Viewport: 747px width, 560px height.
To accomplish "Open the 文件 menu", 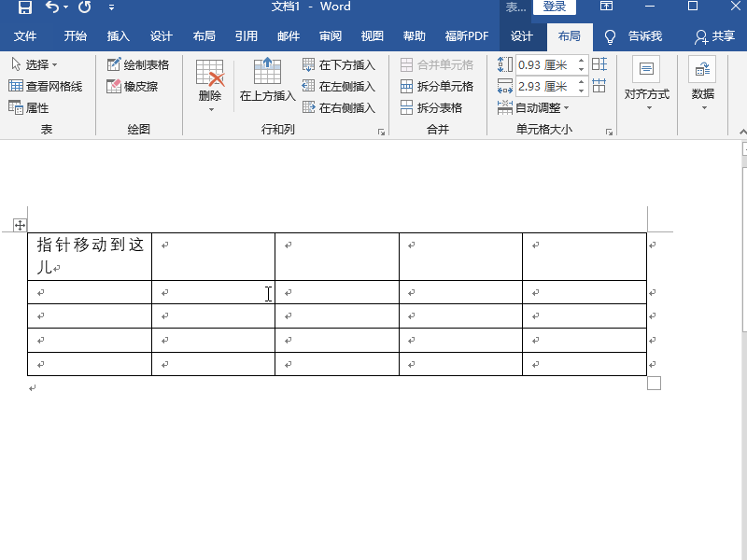I will (25, 36).
